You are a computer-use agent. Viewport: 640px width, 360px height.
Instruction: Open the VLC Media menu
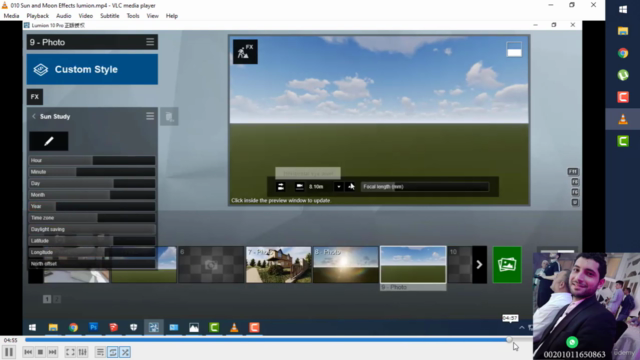(11, 16)
